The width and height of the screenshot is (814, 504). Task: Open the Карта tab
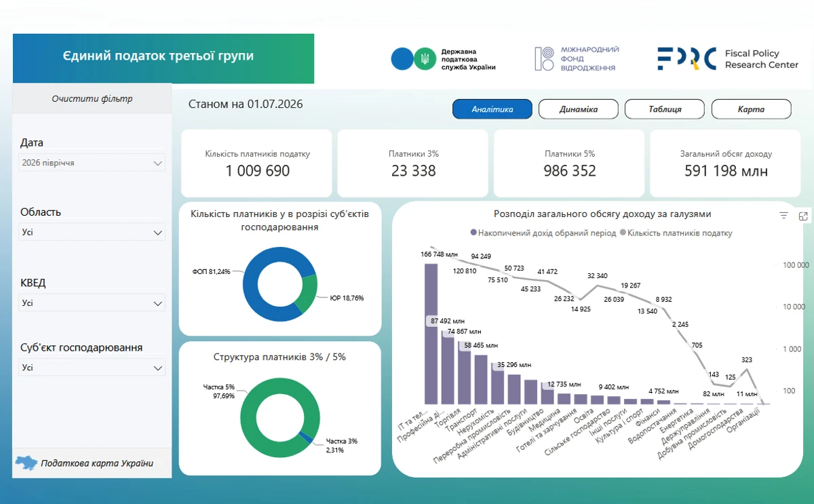[751, 109]
